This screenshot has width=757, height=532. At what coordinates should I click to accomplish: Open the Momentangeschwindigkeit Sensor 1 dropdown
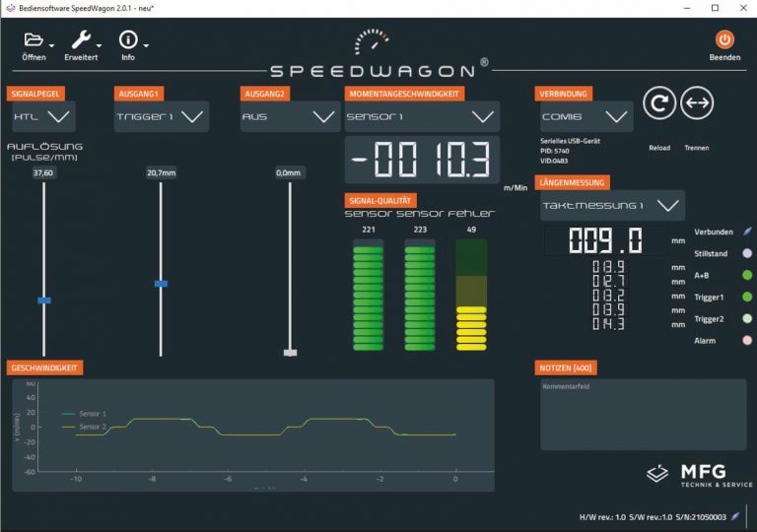422,116
